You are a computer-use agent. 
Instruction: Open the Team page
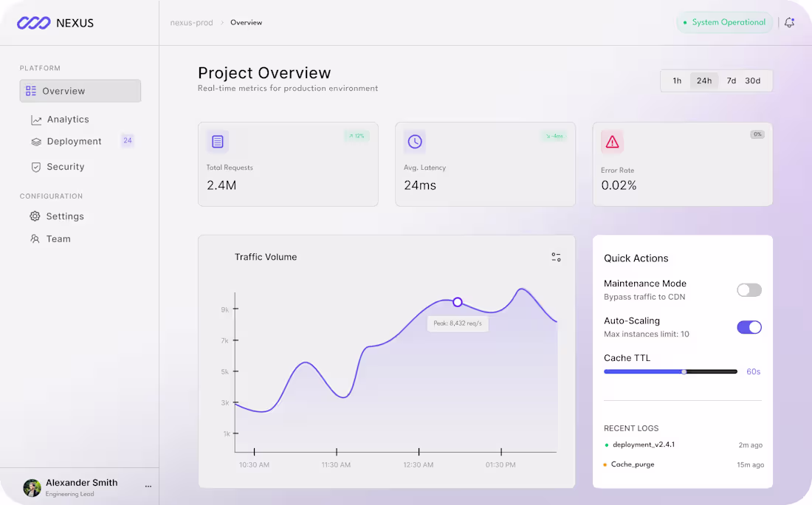[x=58, y=238]
